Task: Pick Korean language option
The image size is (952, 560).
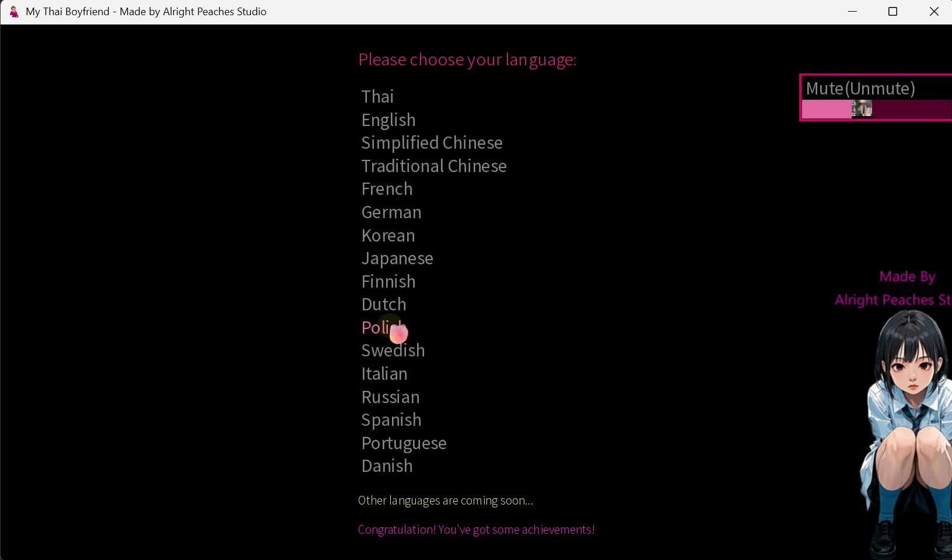Action: 388,236
